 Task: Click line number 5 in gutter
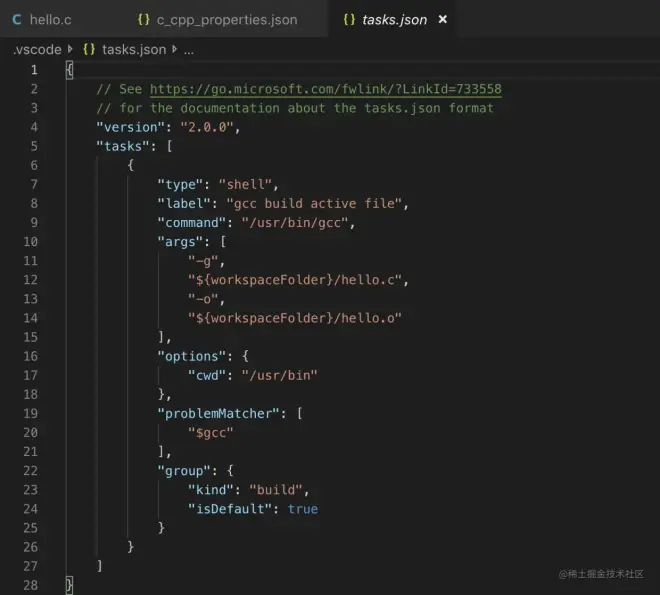[34, 146]
